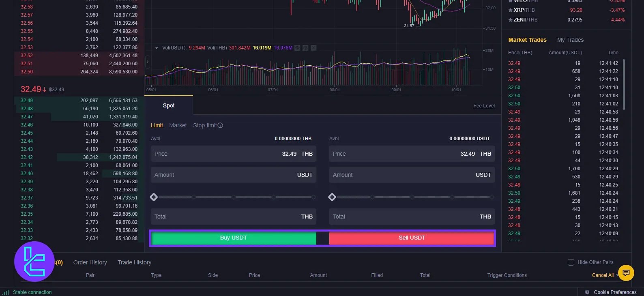644x296 pixels.
Task: Open volume indicator settings icon
Action: (x=305, y=48)
